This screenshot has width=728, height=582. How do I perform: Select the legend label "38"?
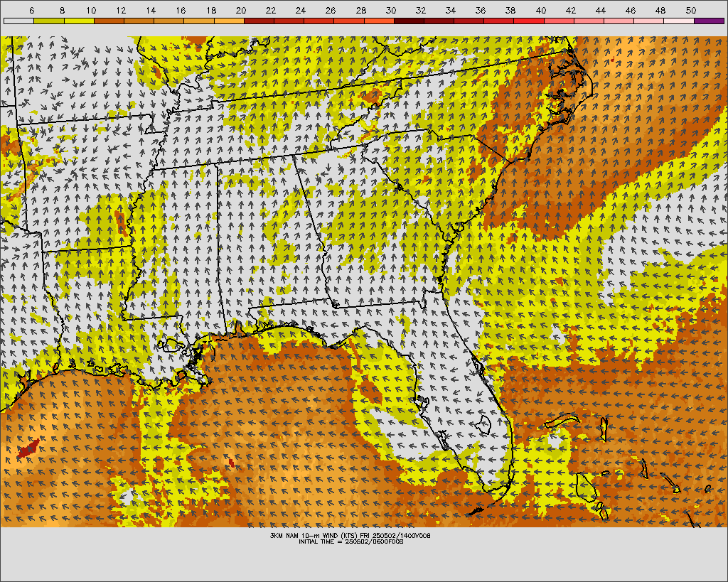click(x=510, y=10)
